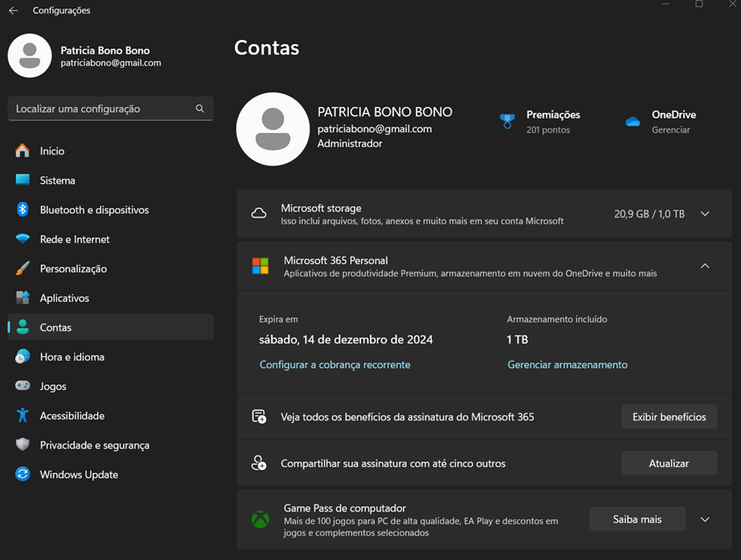Click the OneDrive cloud icon
This screenshot has width=741, height=560.
633,121
